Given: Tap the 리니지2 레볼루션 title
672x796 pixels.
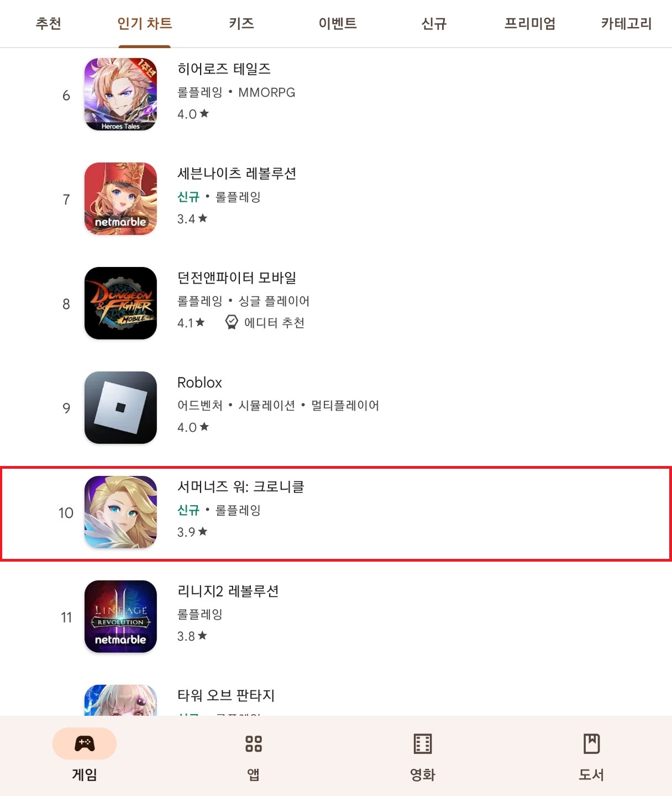Looking at the screenshot, I should (228, 591).
